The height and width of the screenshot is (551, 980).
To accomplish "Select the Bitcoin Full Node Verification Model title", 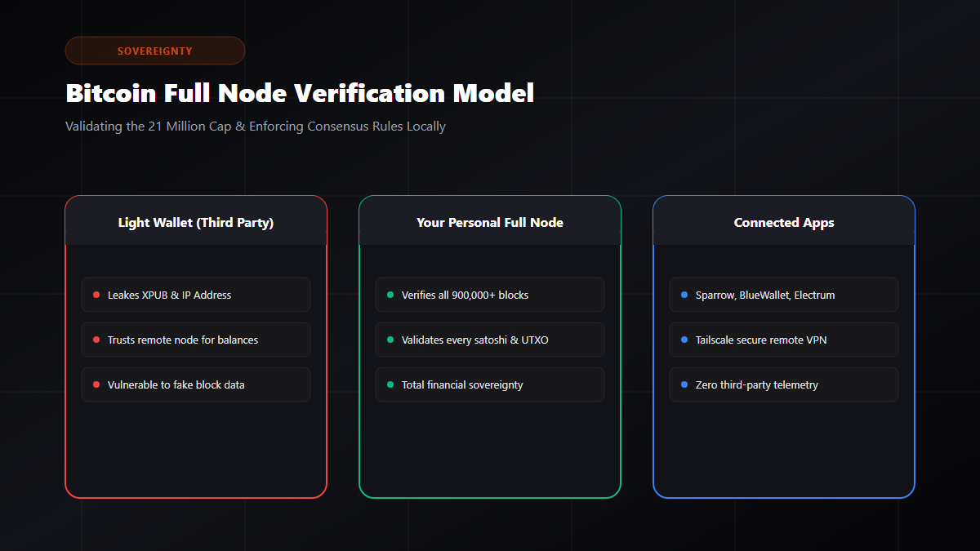I will pos(300,93).
